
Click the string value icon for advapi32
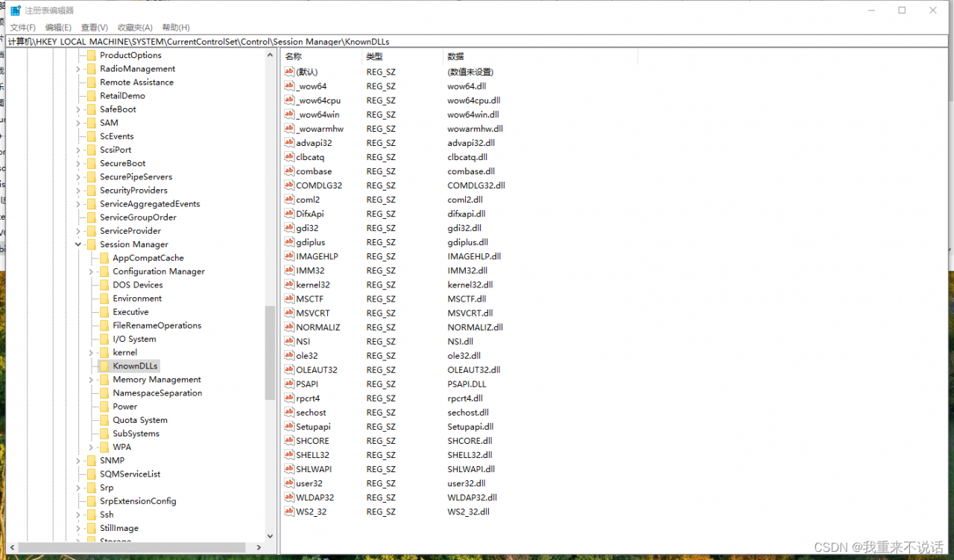pos(290,142)
